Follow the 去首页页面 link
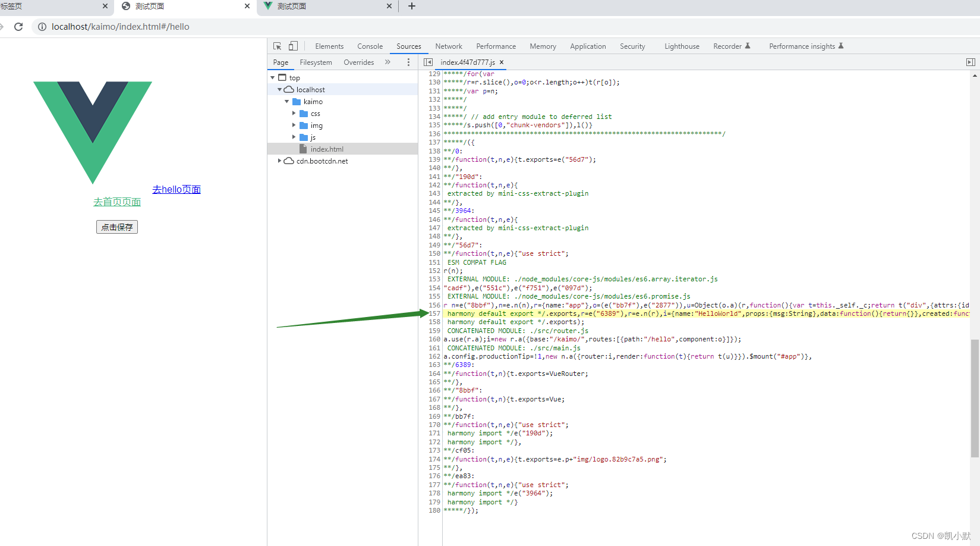The image size is (980, 546). pyautogui.click(x=117, y=202)
